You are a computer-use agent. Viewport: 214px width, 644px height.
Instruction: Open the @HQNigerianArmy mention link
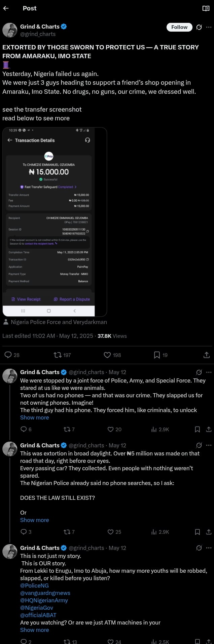[x=44, y=600]
